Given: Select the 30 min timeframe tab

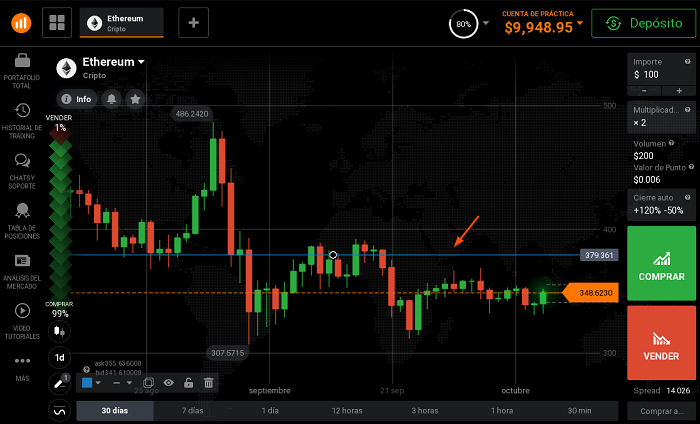Looking at the screenshot, I should [579, 411].
